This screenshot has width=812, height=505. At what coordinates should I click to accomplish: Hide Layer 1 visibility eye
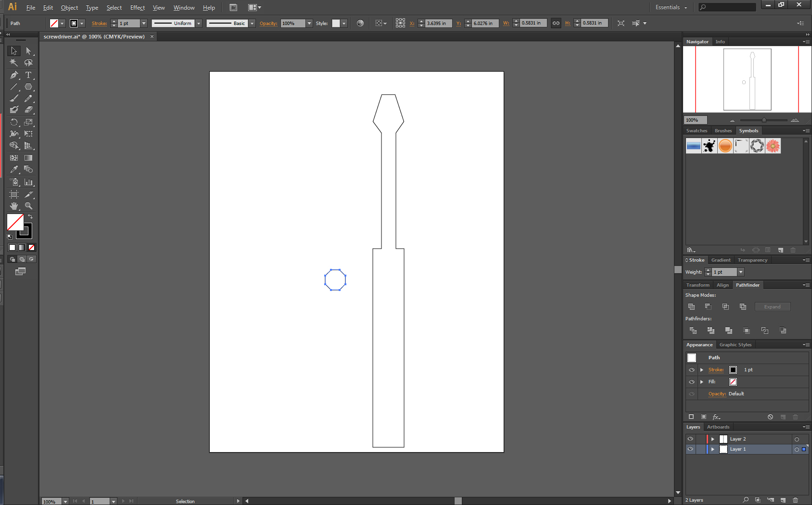(x=690, y=449)
